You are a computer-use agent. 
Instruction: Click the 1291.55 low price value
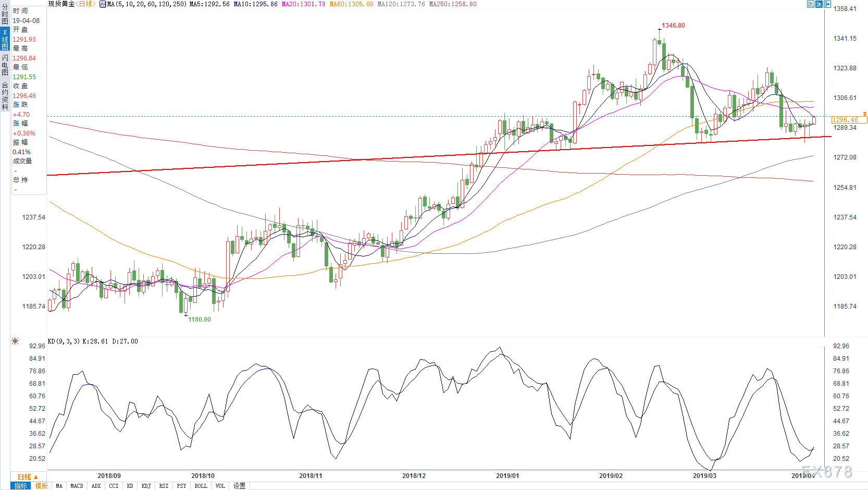(x=24, y=77)
